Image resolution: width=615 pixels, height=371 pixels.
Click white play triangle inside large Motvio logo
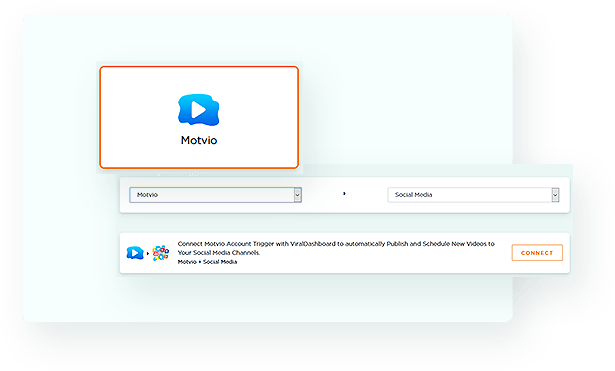[x=198, y=110]
